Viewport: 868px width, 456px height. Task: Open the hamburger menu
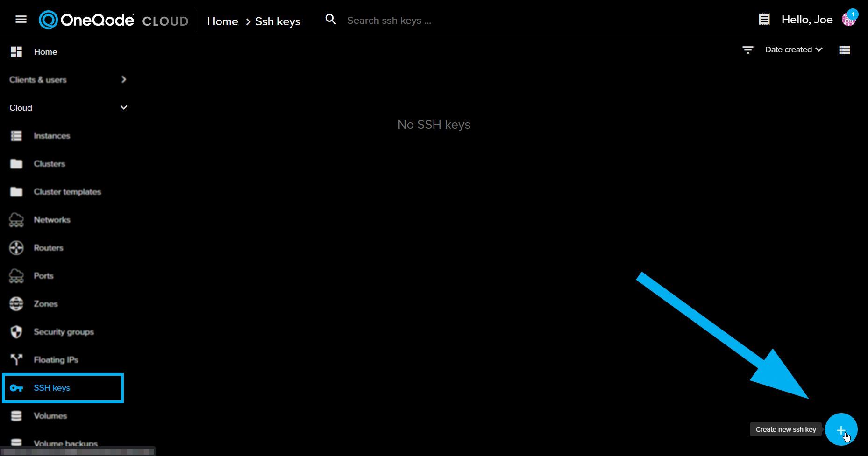pos(21,19)
